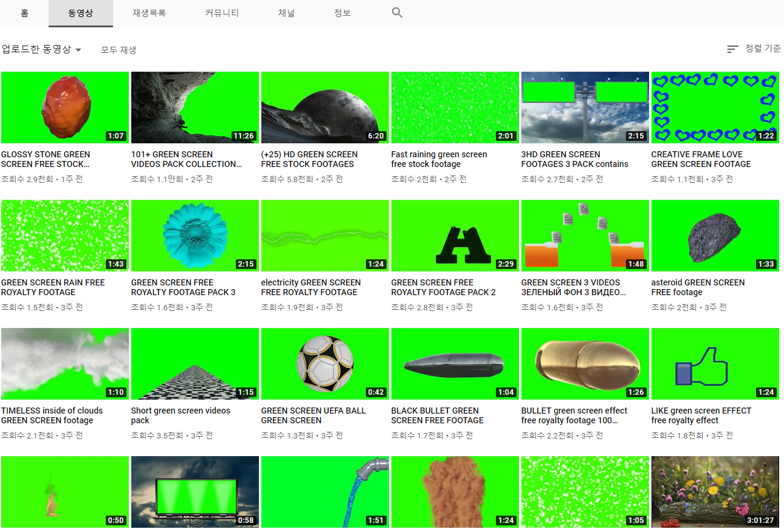Open the billboard 3HD green screen thumbnail
784x532 pixels.
[585, 107]
